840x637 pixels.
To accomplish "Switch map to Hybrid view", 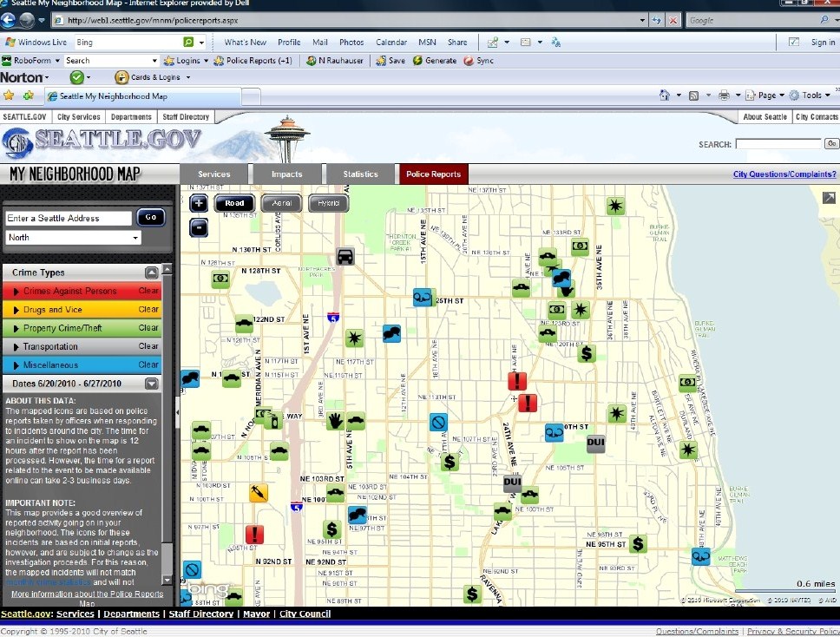I will (x=328, y=204).
